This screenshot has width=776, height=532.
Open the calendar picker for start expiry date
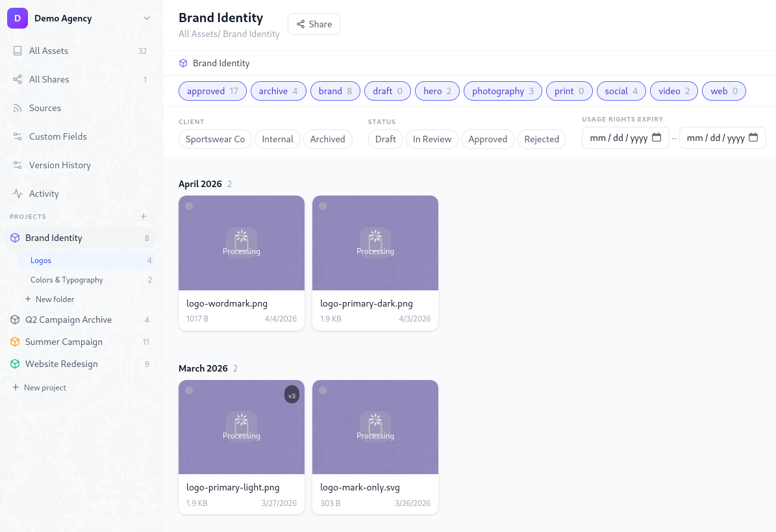click(x=657, y=138)
